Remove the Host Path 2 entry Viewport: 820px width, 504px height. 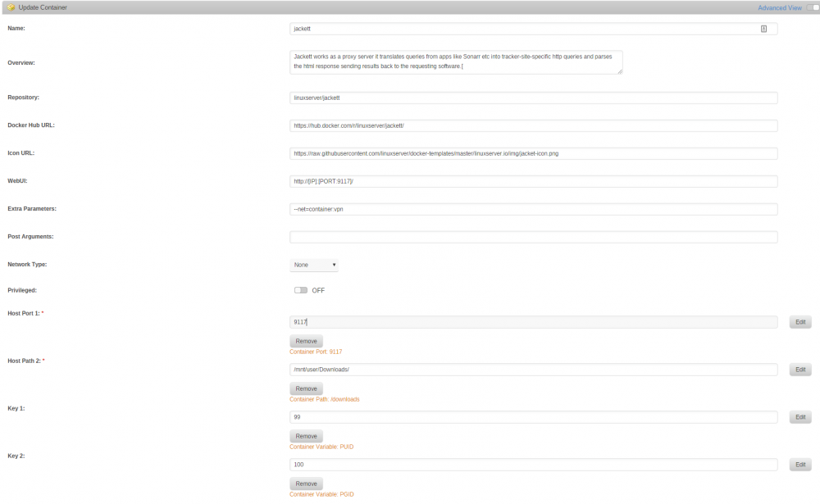306,388
